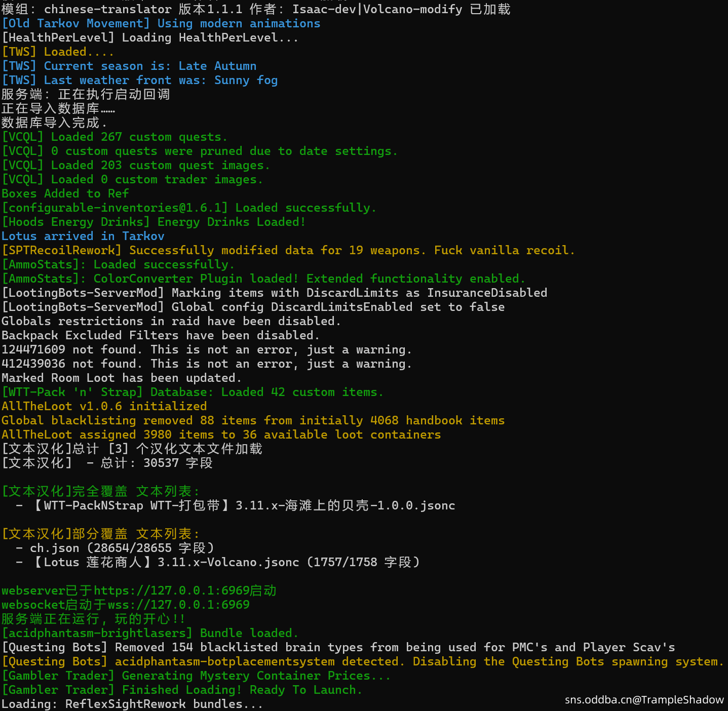Image resolution: width=728 pixels, height=711 pixels.
Task: Click 'Globals restrictions in raid have been disabled.'
Action: coord(171,322)
